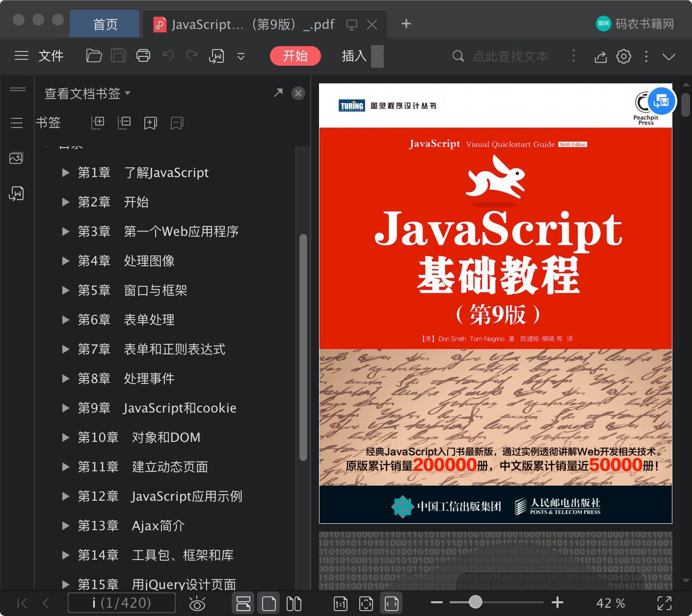This screenshot has width=692, height=616.
Task: Select the 插入 ribbon tab
Action: click(354, 56)
